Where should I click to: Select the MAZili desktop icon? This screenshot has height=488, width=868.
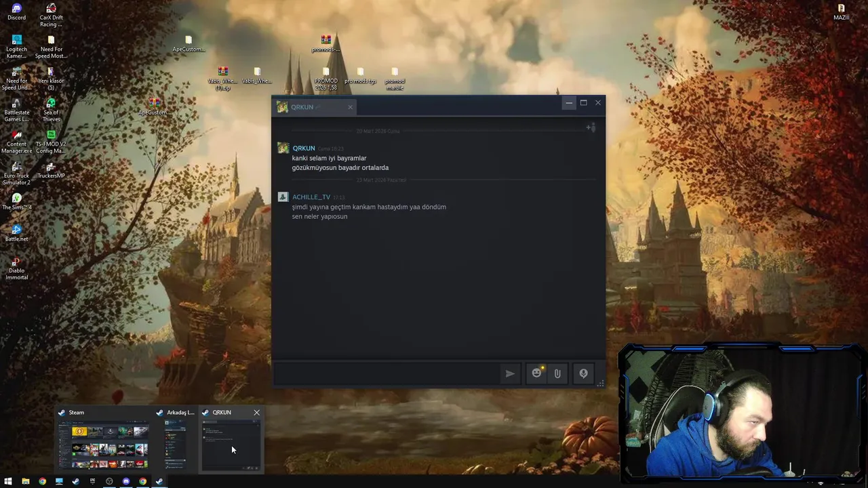(x=841, y=12)
